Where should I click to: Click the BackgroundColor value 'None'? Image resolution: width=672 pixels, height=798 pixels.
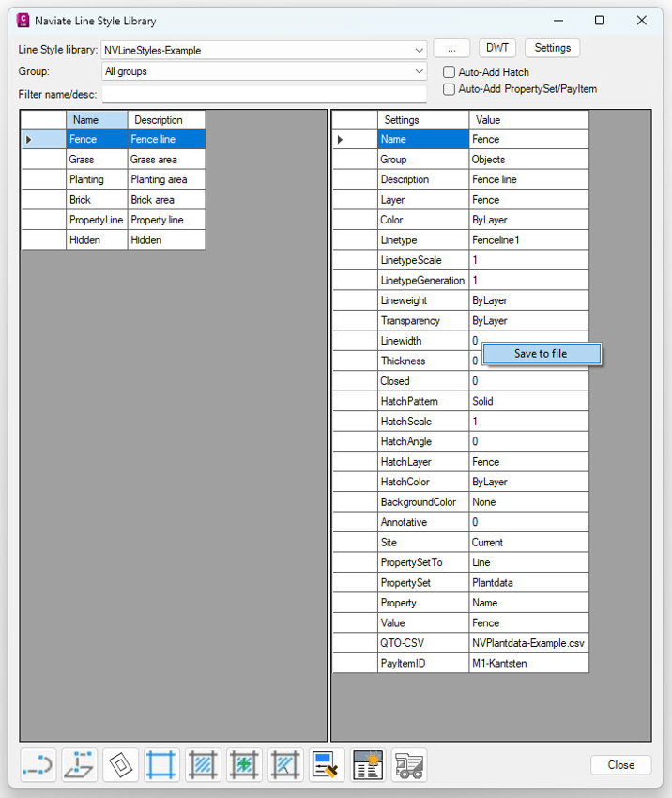529,502
